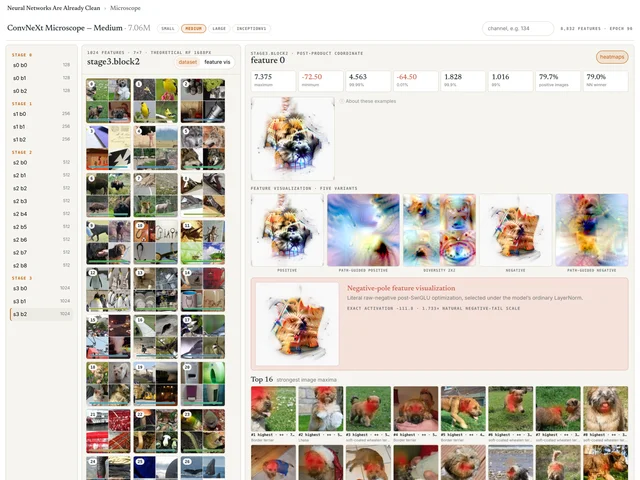Open feature 1 thumbnail with yellow birds
Screen dimensions: 640x480
tap(156, 101)
